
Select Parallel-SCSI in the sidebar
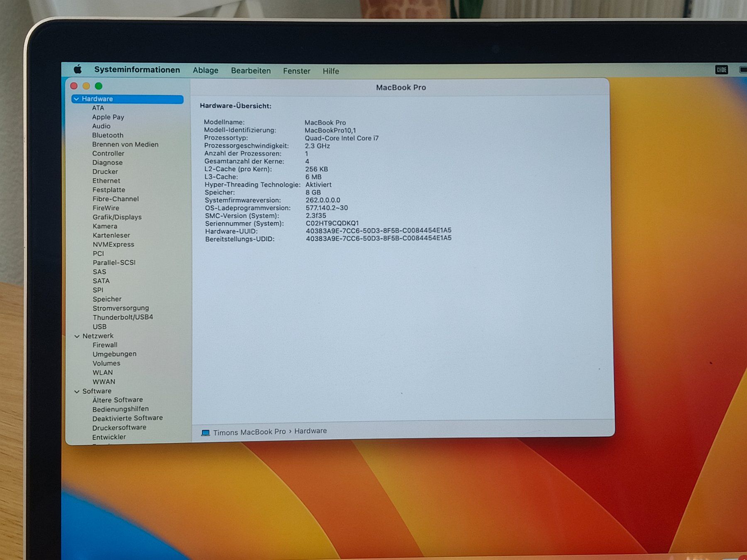pyautogui.click(x=114, y=263)
